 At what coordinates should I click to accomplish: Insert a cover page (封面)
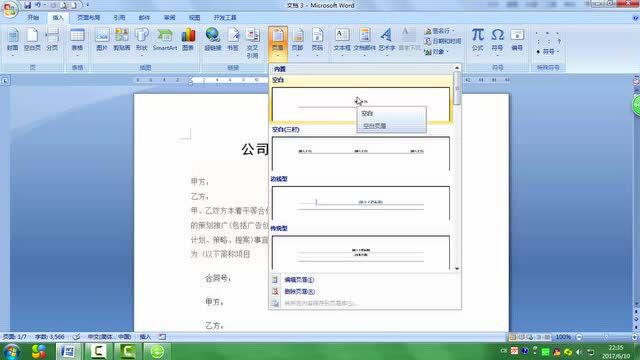13,40
